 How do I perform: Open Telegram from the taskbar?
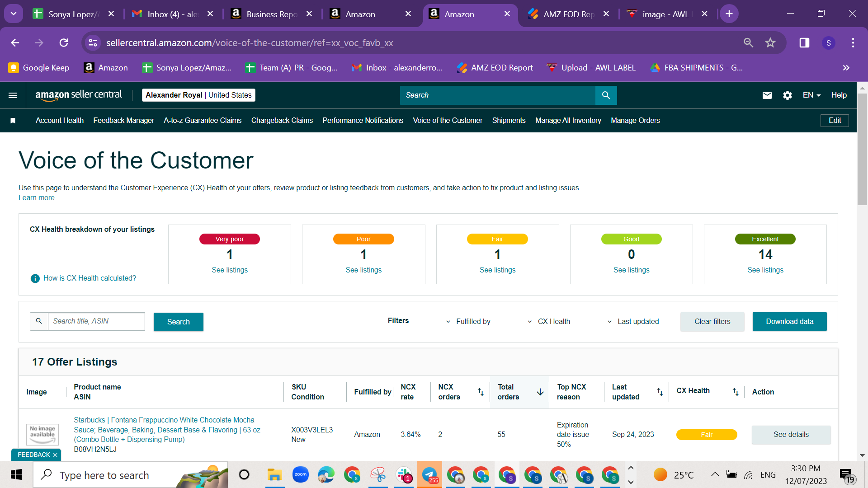pos(429,475)
